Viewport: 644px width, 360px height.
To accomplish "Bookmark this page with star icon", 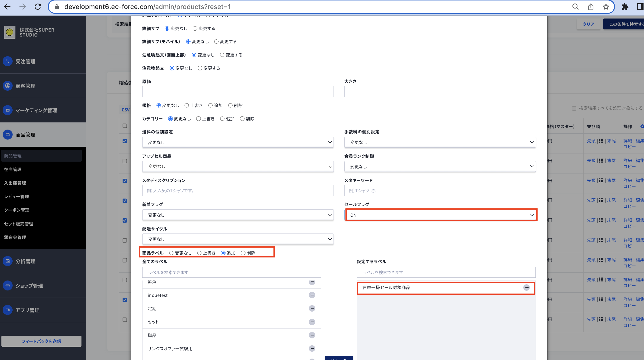I will click(606, 7).
